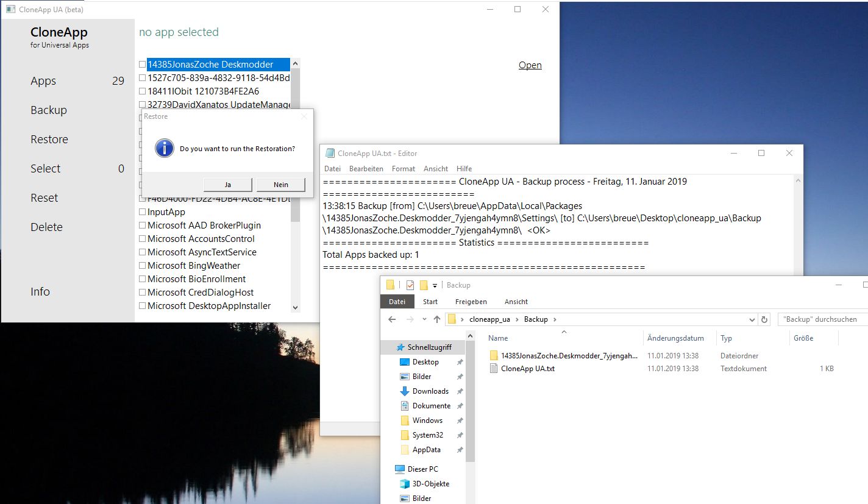Select Reset in the CloneApp sidebar
Viewport: 868px width, 504px height.
click(44, 198)
